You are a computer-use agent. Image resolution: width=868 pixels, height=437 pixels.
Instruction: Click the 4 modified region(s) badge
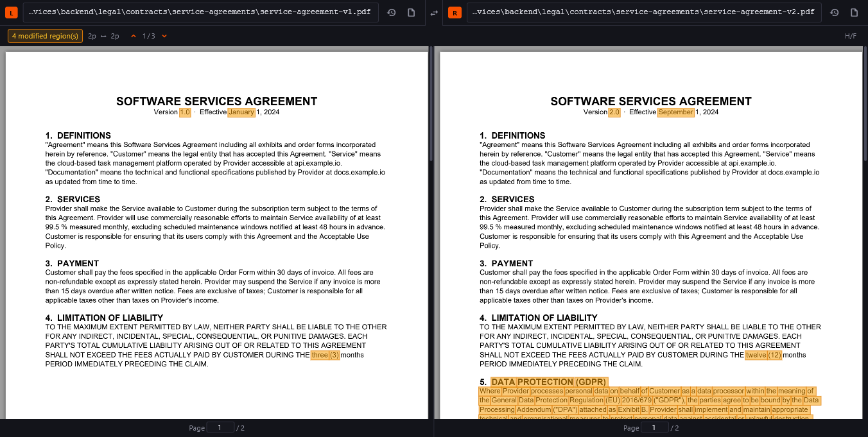coord(45,36)
